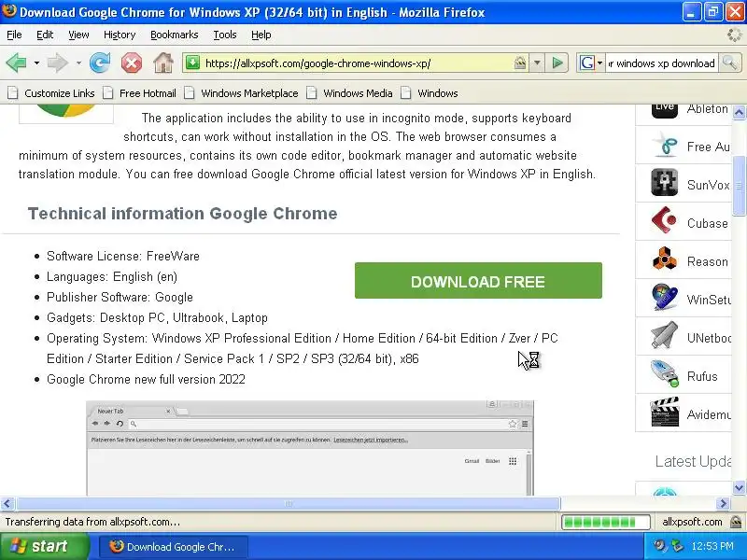Click the UNetbootin app icon
Screen dimensions: 747x560
(x=665, y=335)
